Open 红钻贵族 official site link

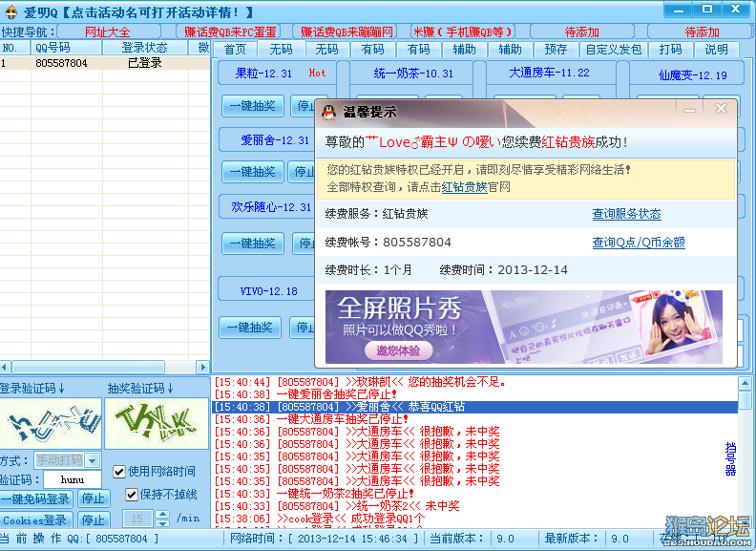pos(464,187)
